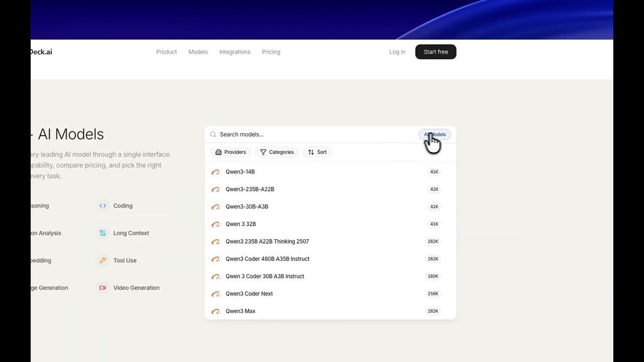644x362 pixels.
Task: Select the Qwen 3 32B model name
Action: coord(240,224)
